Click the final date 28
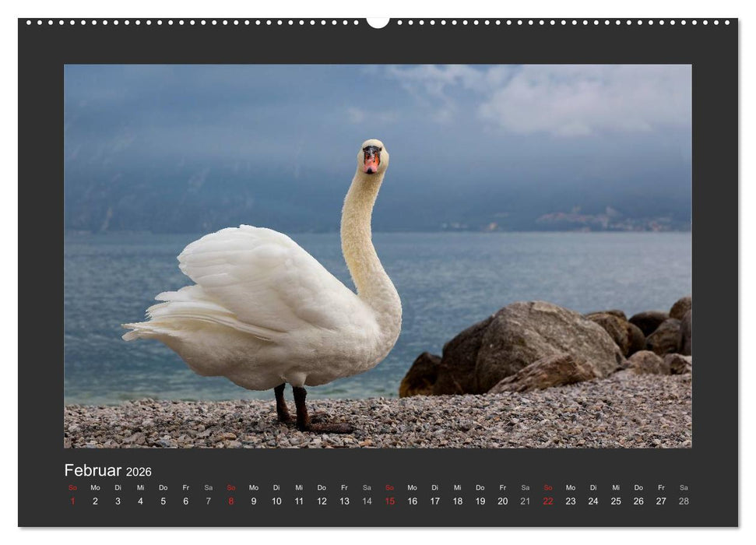 point(682,501)
